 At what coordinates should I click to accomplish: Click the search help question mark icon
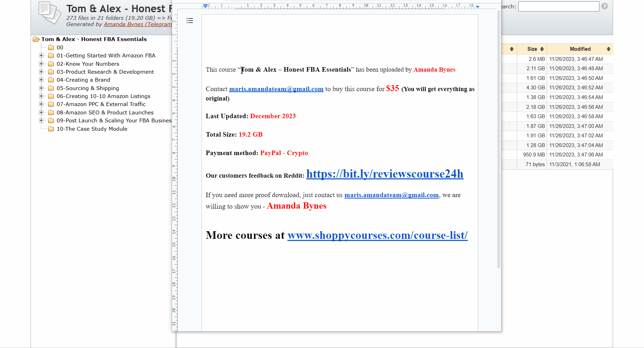pos(604,6)
